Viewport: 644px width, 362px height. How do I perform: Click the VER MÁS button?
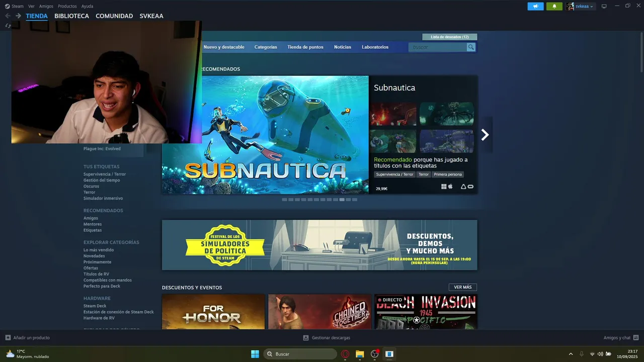click(463, 287)
